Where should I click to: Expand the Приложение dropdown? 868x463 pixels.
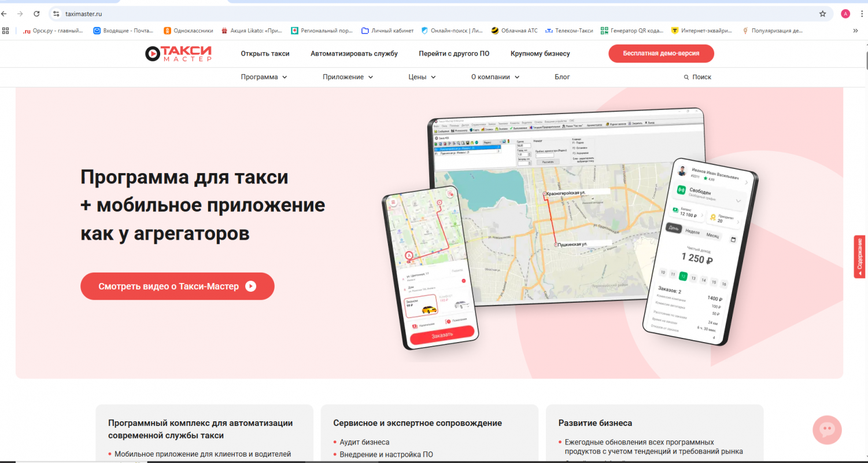click(348, 77)
